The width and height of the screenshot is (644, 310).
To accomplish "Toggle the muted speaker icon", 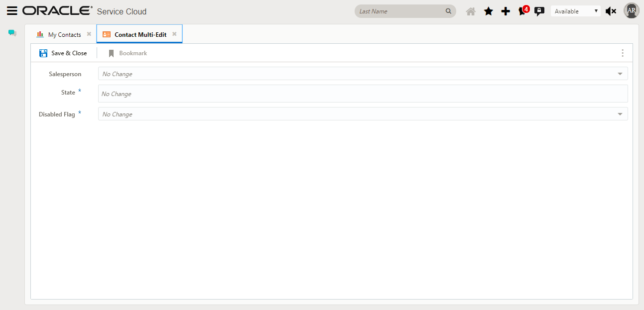I will pyautogui.click(x=611, y=11).
